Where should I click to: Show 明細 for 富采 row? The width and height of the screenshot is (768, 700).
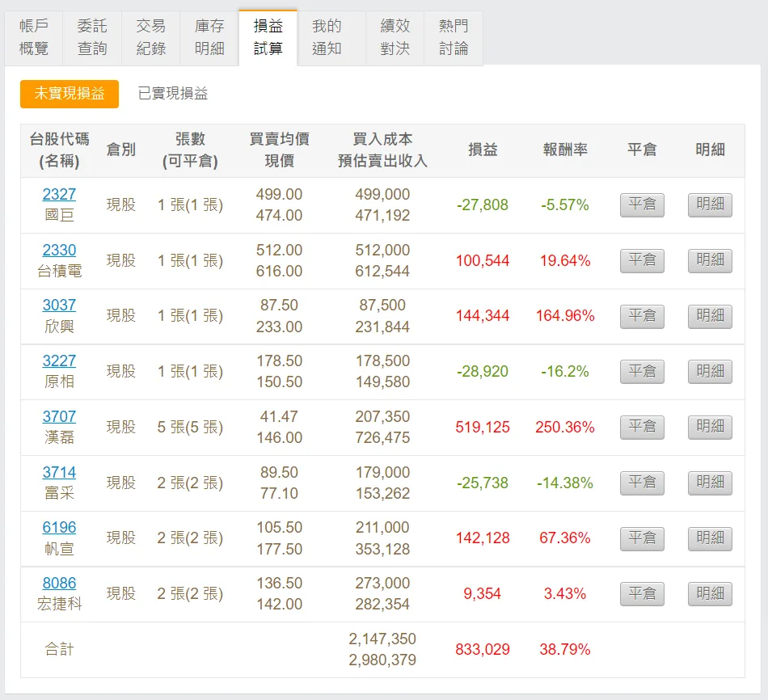[711, 483]
